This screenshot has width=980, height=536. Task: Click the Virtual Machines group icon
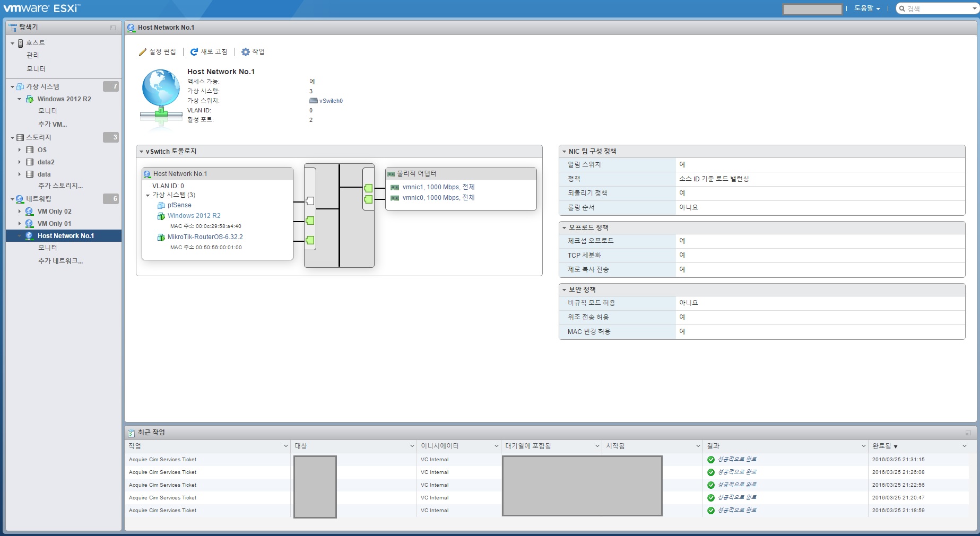pyautogui.click(x=20, y=86)
